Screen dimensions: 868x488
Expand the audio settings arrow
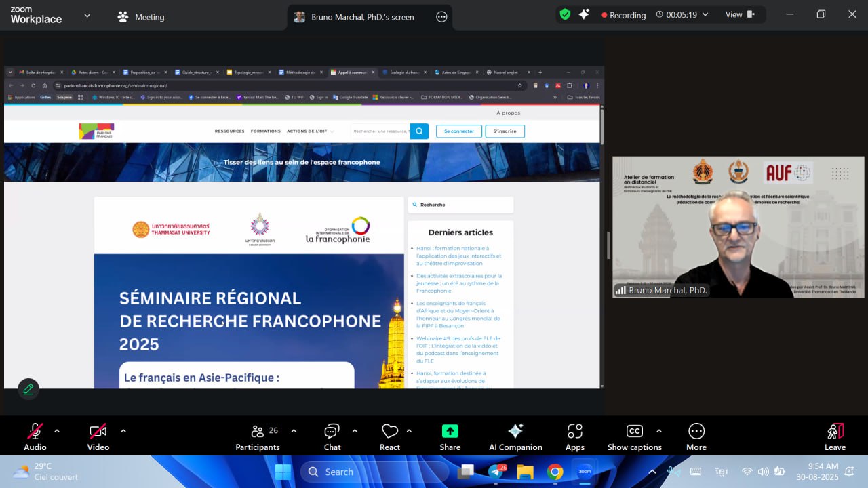click(x=57, y=430)
